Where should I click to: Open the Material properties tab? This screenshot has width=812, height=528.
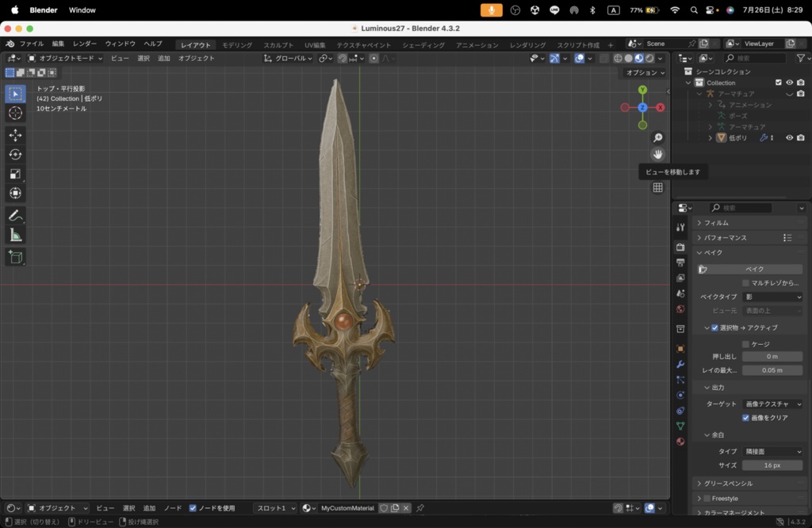[680, 442]
